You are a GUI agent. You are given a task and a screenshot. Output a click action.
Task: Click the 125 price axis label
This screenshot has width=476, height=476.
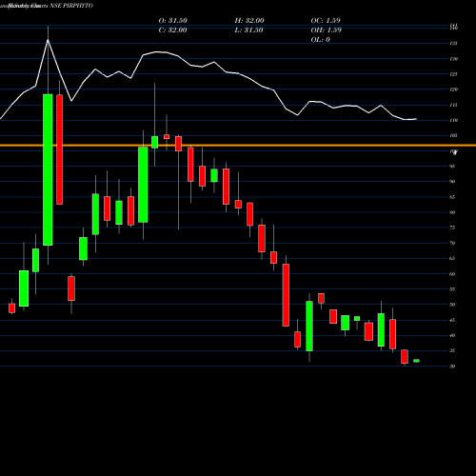pyautogui.click(x=453, y=74)
